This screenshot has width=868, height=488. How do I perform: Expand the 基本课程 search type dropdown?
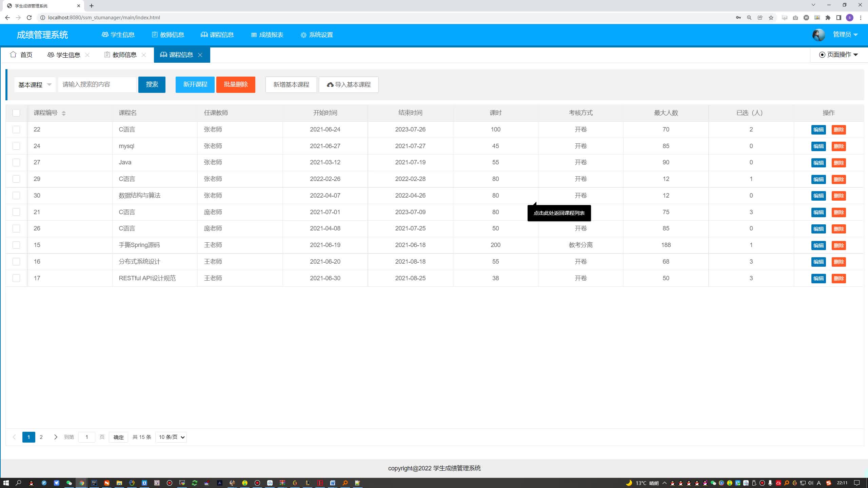(35, 85)
